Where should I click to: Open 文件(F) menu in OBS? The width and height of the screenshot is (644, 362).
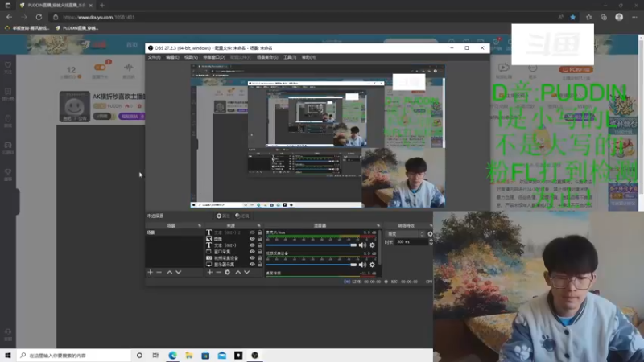[154, 57]
